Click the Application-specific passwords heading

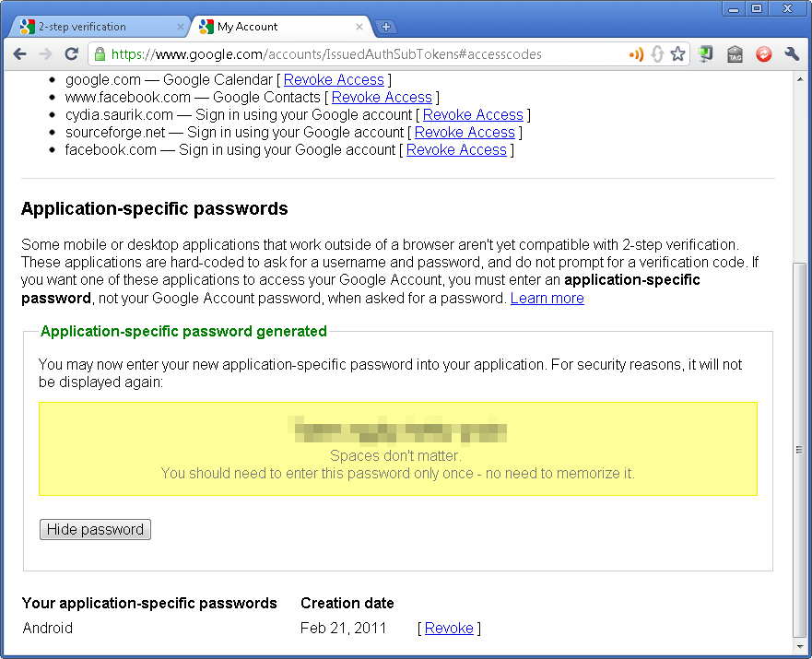[x=154, y=208]
